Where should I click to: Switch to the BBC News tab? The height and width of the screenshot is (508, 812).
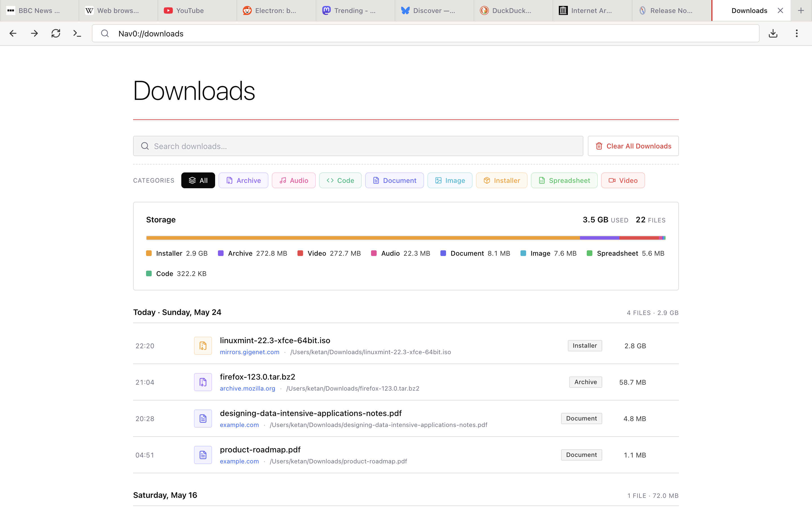click(39, 10)
